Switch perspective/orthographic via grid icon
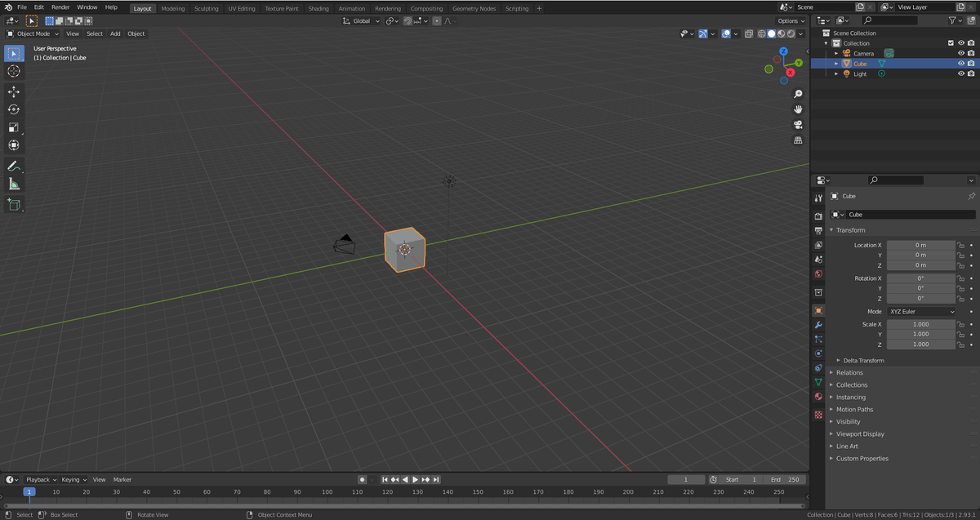The width and height of the screenshot is (980, 520). (x=798, y=140)
